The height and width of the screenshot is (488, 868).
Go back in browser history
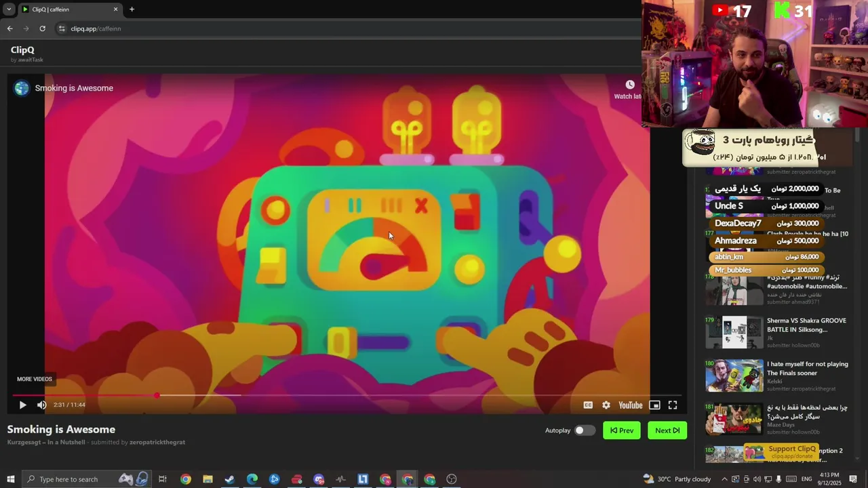[x=9, y=28]
